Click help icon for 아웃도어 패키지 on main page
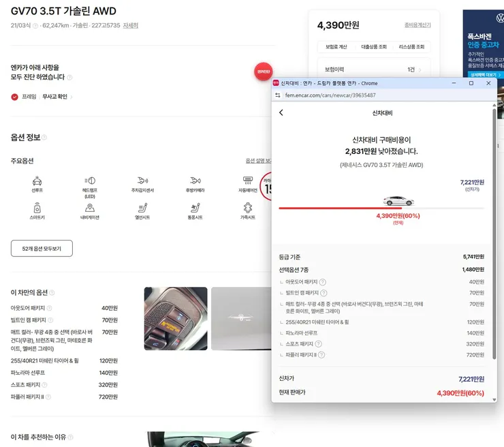The width and height of the screenshot is (504, 447). (49, 308)
